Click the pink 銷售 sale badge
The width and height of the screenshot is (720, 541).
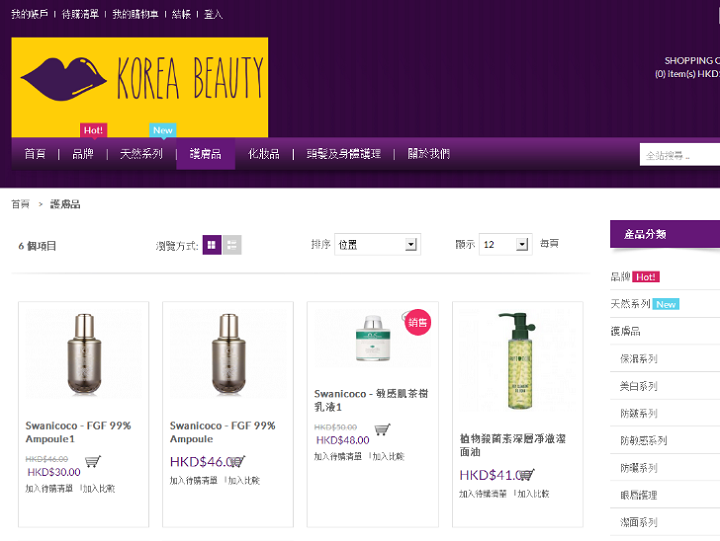[417, 322]
